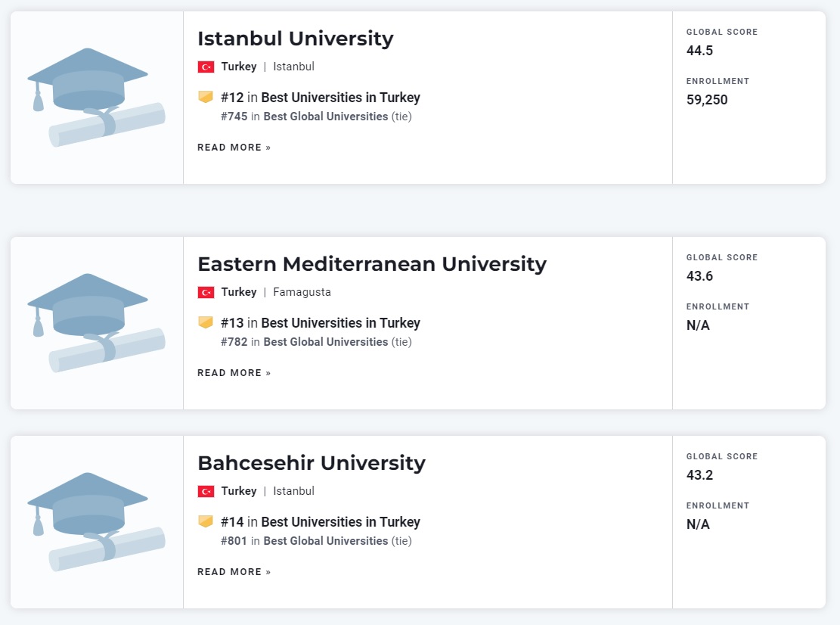Image resolution: width=840 pixels, height=625 pixels.
Task: Open Eastern Mediterranean University title link
Action: pyautogui.click(x=371, y=264)
